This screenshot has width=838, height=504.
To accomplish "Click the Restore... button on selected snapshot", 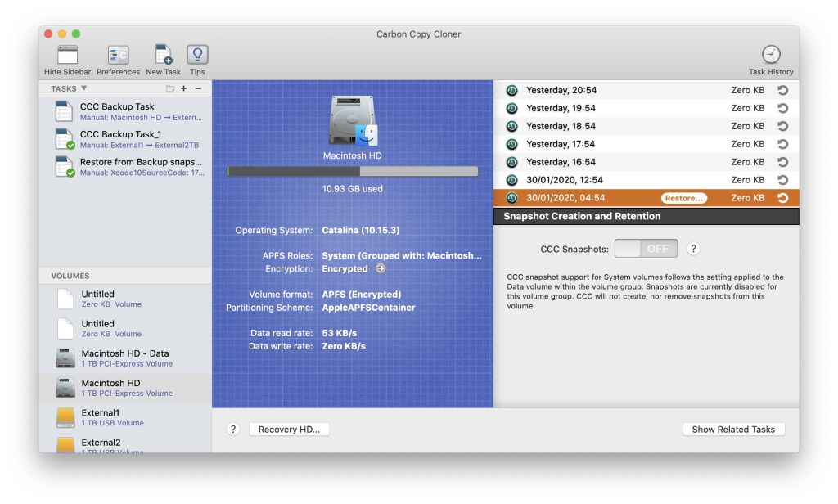I will coord(683,198).
